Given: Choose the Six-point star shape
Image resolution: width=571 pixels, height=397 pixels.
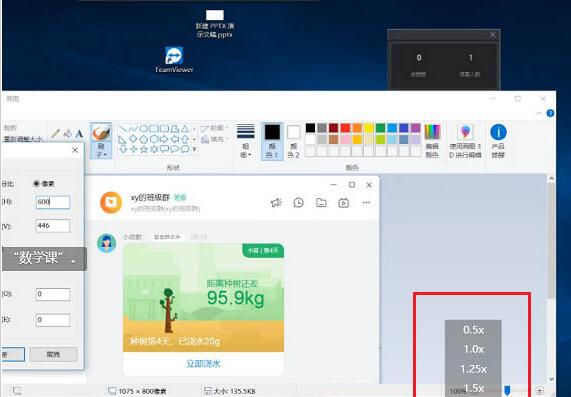Looking at the screenshot, I should (x=154, y=149).
